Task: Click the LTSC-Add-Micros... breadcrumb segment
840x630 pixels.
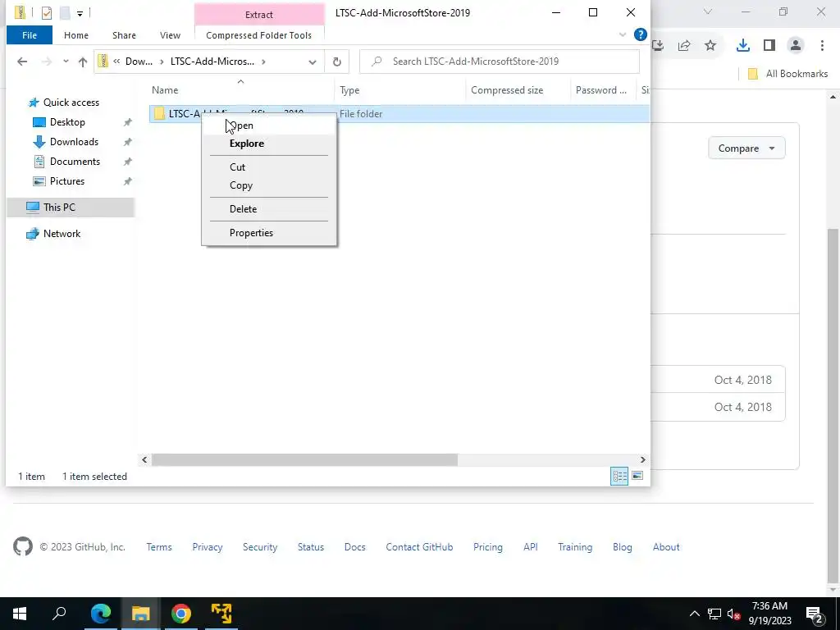Action: (x=212, y=62)
